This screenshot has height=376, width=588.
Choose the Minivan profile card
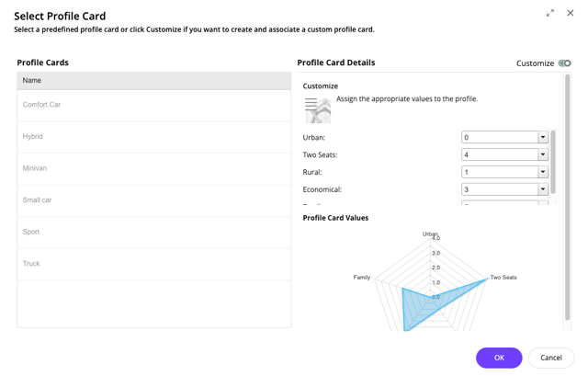tap(153, 169)
